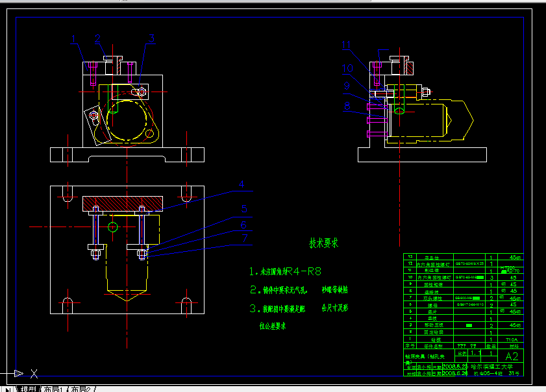546x392 pixels.
Task: Select the 31号 text in title block
Action: click(514, 373)
